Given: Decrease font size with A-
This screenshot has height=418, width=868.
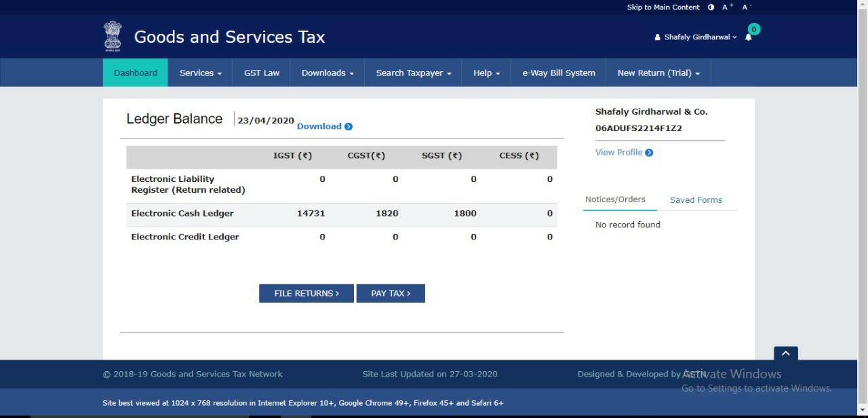Looking at the screenshot, I should point(747,7).
